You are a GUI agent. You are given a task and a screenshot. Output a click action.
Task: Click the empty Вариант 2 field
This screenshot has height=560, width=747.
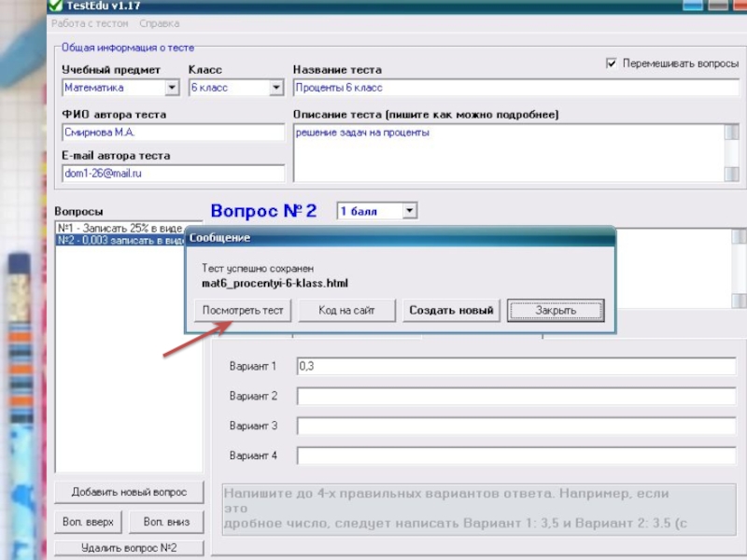tap(516, 396)
